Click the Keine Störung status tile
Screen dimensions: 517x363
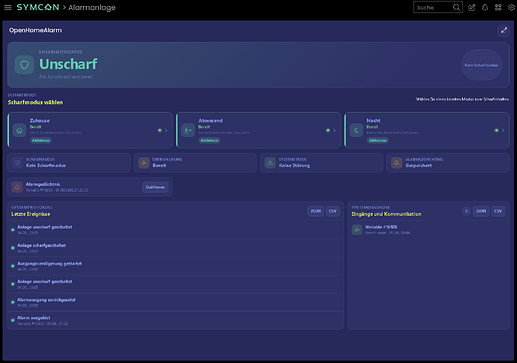321,163
